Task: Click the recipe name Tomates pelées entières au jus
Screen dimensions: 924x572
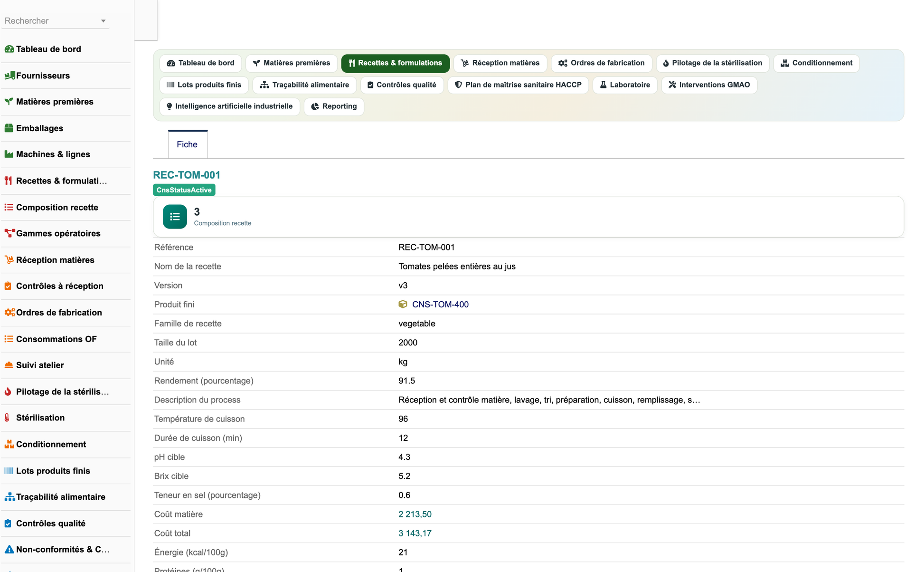Action: point(457,267)
